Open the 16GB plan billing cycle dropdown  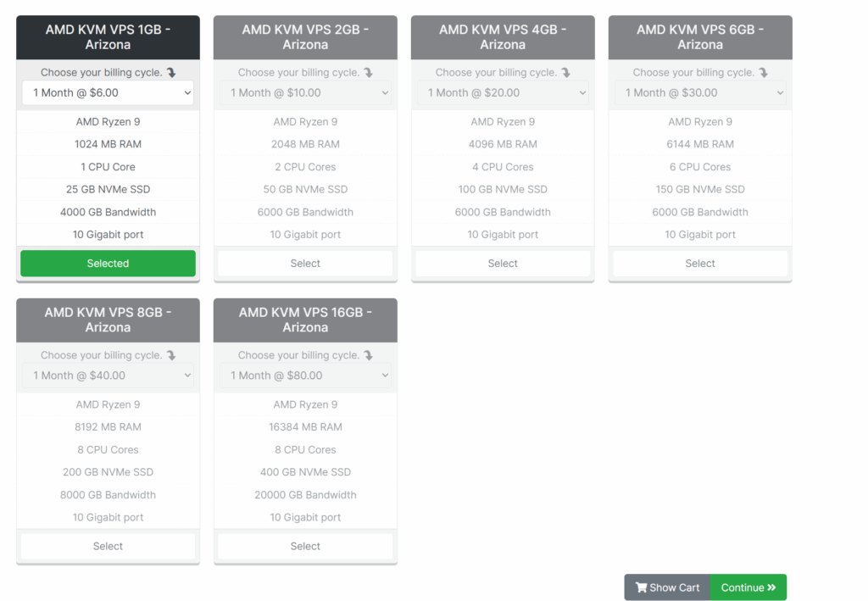click(305, 376)
